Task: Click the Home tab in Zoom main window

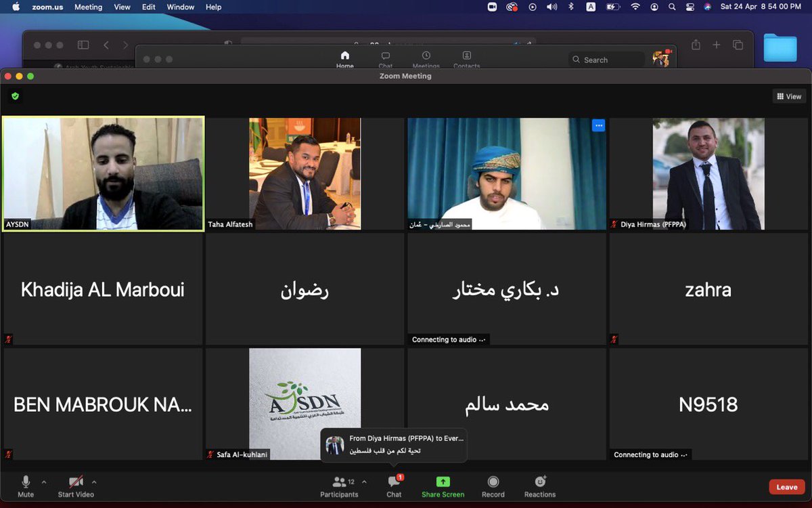Action: (x=345, y=60)
